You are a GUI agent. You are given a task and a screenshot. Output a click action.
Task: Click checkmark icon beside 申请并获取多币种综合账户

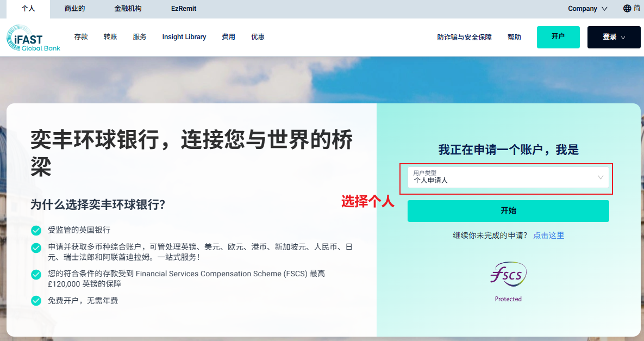point(36,248)
